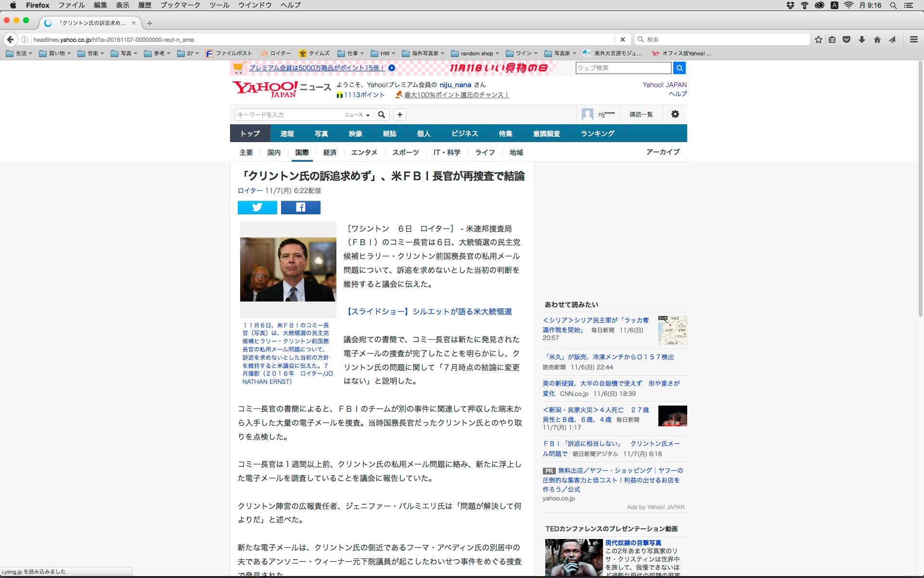Click blue web search magnifier button
Image resolution: width=924 pixels, height=578 pixels.
pyautogui.click(x=679, y=68)
